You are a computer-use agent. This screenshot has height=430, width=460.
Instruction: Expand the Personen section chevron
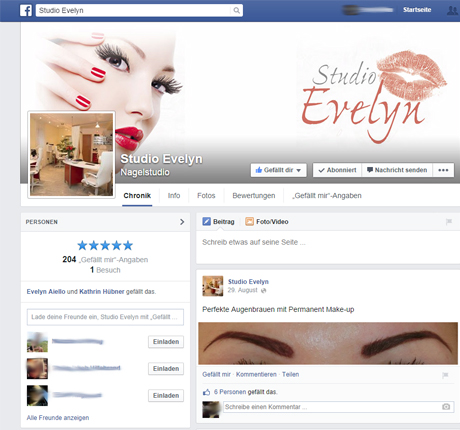point(182,222)
